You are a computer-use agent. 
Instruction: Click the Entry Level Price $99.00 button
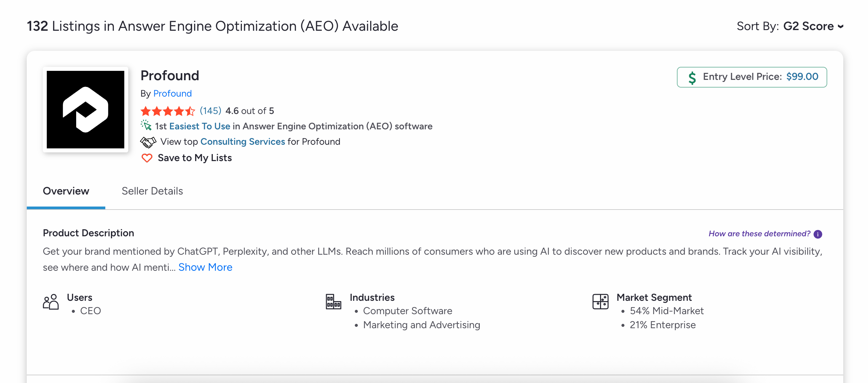(x=752, y=77)
